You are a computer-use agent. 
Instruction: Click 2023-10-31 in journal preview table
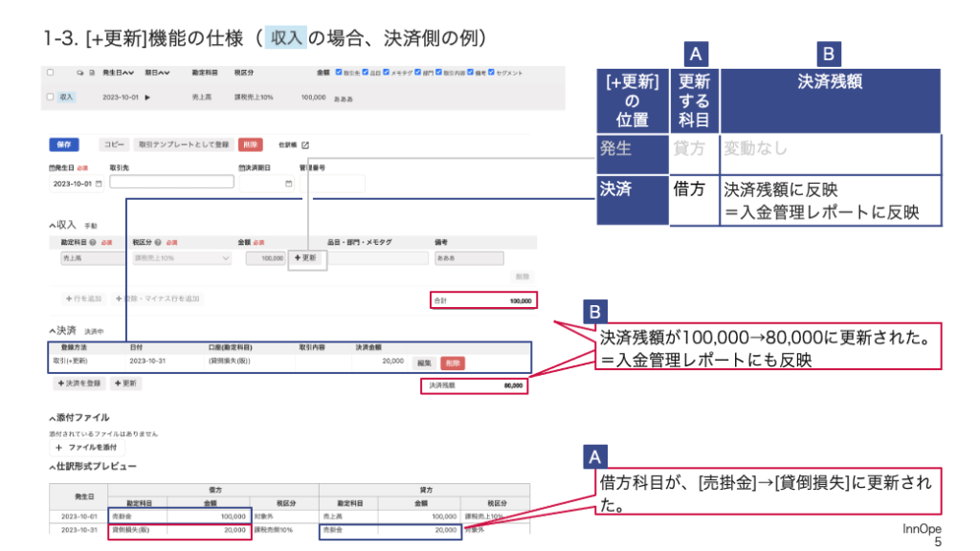pos(79,530)
